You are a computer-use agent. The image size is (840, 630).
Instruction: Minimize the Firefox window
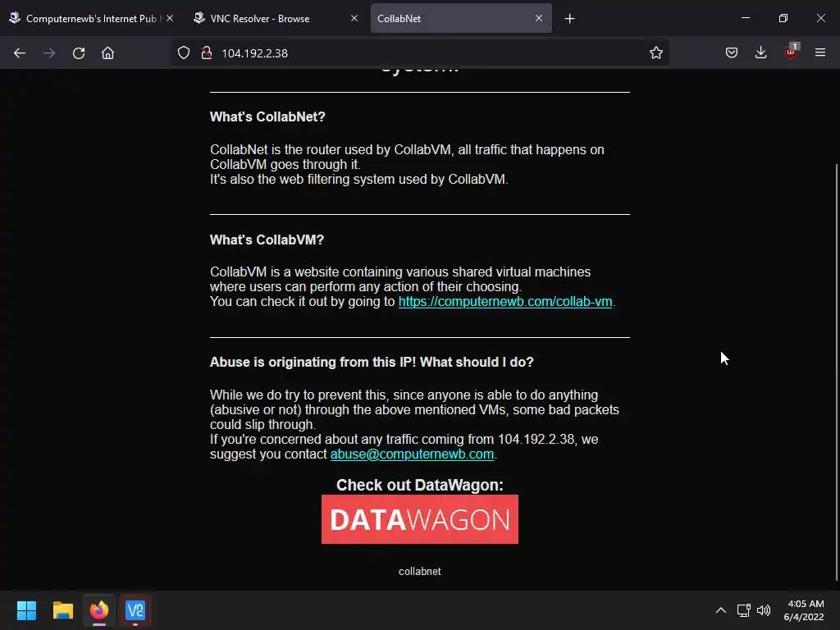[745, 18]
